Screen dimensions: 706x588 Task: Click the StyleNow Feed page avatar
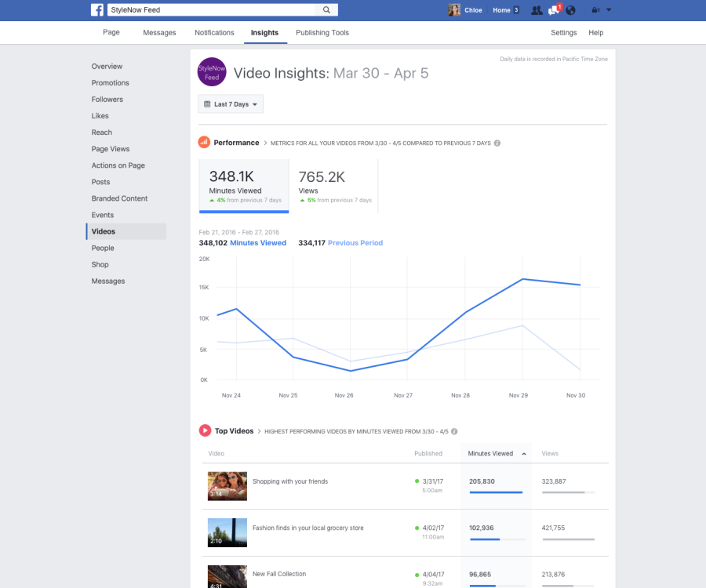[x=212, y=71]
